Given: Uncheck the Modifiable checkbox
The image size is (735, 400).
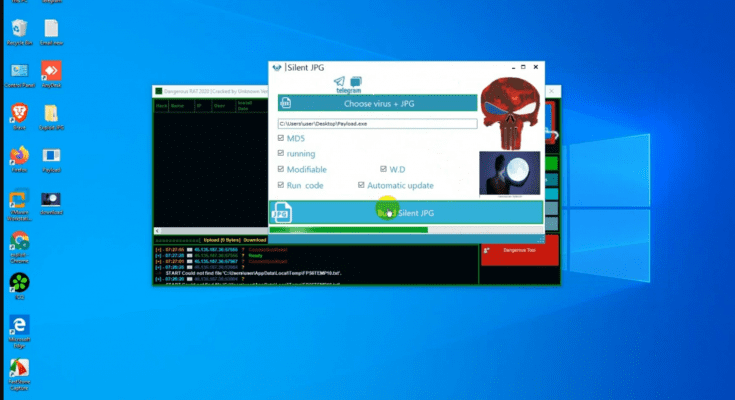Looking at the screenshot, I should click(281, 170).
